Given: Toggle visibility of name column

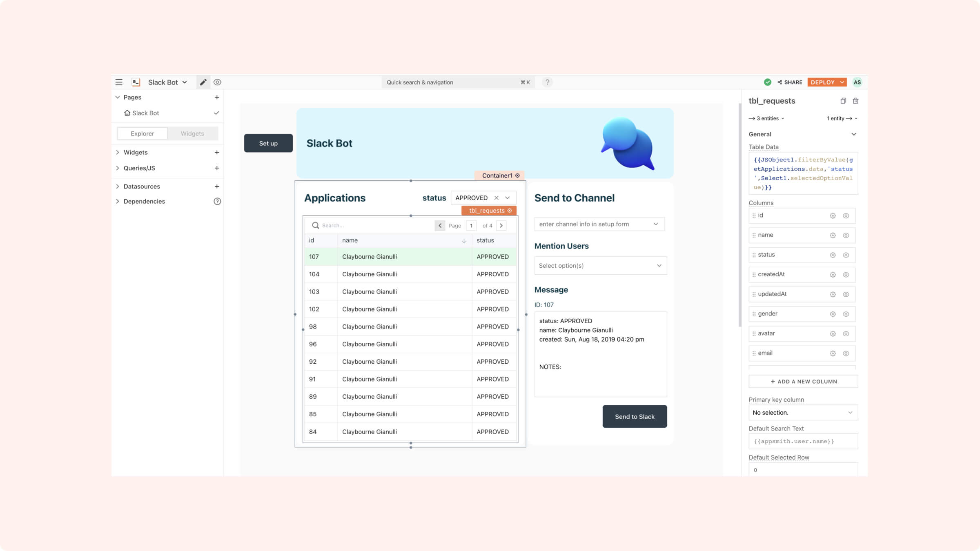Looking at the screenshot, I should click(846, 236).
